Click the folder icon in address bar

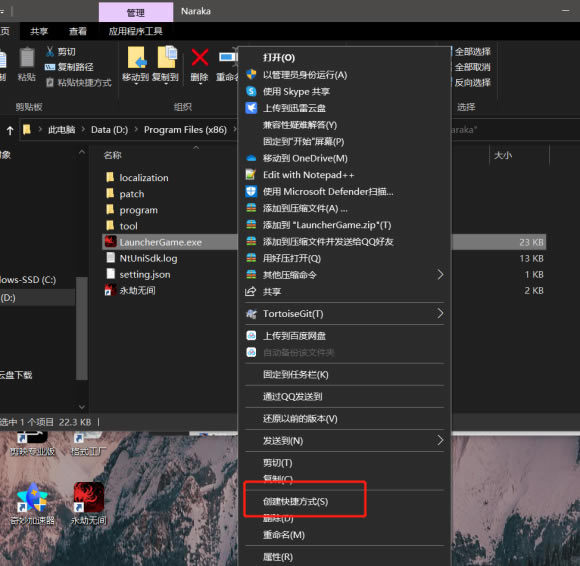27,129
